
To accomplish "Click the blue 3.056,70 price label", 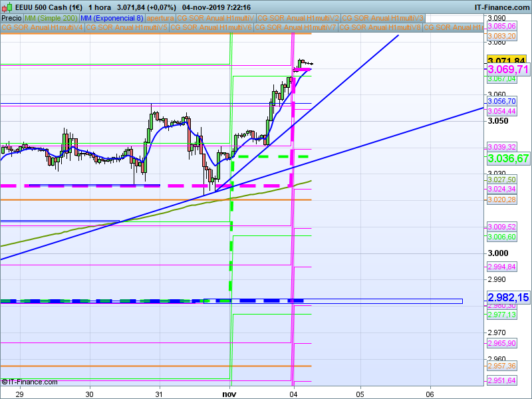I will coord(501,100).
